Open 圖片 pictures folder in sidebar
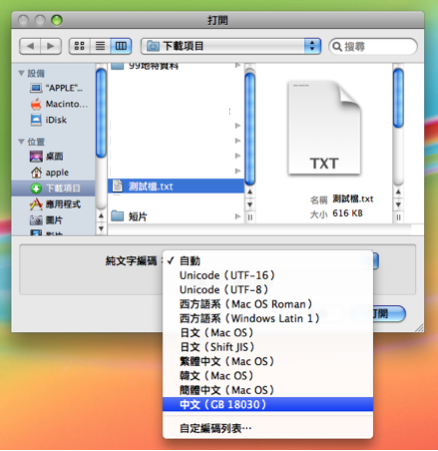The width and height of the screenshot is (438, 451). tap(46, 220)
